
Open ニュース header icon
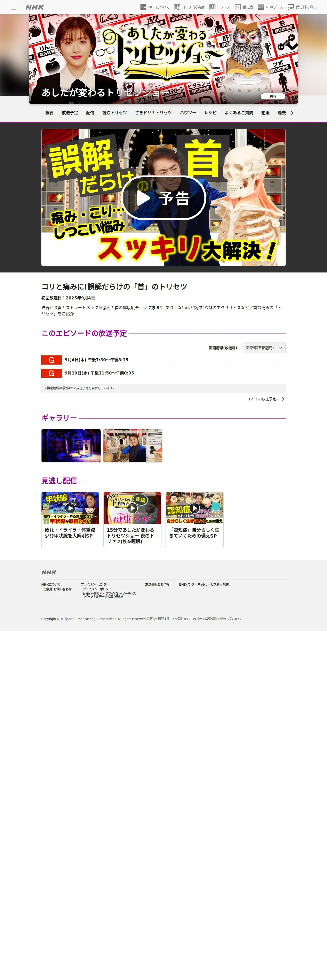click(x=220, y=7)
